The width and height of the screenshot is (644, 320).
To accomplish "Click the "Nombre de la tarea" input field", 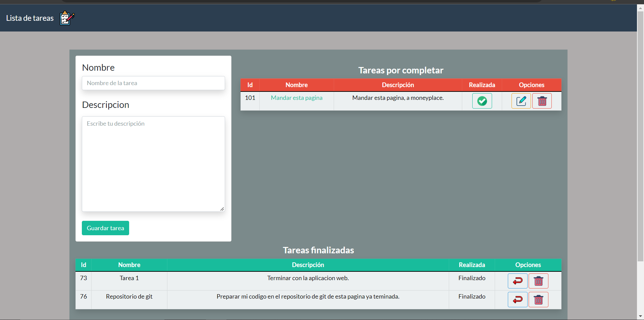I will point(153,83).
